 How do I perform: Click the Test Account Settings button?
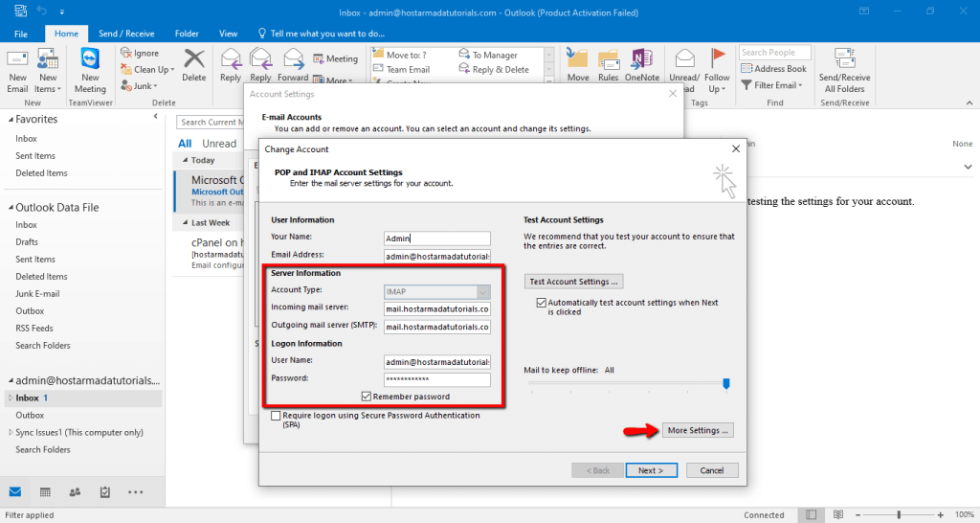click(x=573, y=282)
